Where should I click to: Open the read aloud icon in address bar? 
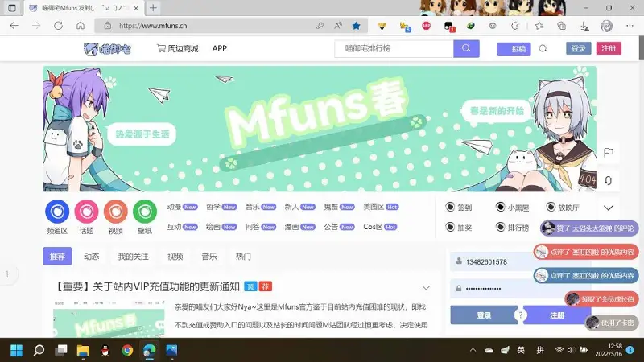click(338, 26)
